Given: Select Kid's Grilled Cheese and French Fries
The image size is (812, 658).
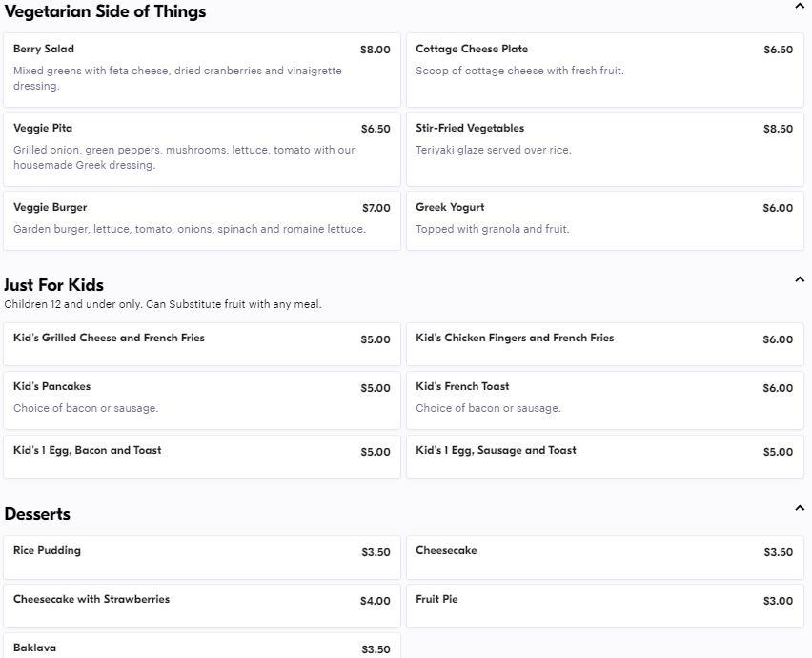Looking at the screenshot, I should 202,343.
